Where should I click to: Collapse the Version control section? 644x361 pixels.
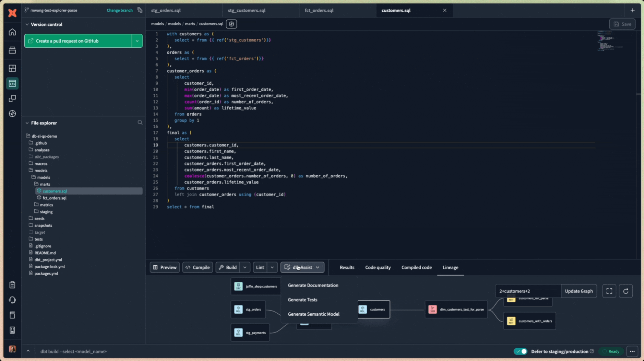27,24
